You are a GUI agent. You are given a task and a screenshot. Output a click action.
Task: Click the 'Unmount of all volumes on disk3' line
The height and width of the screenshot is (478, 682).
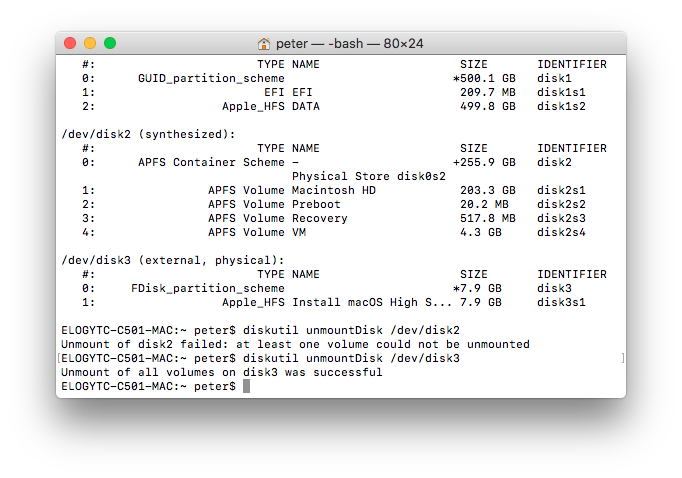(x=222, y=372)
